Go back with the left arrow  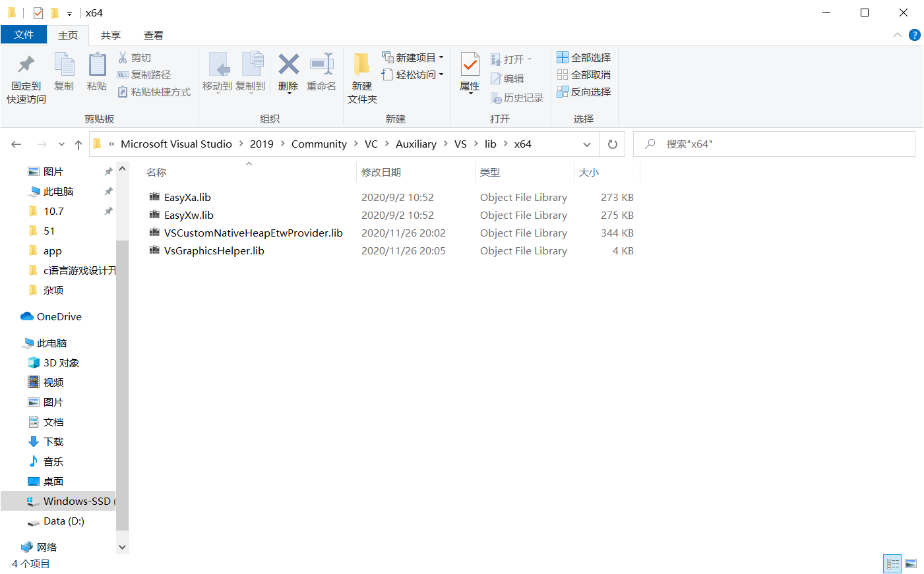click(x=16, y=144)
